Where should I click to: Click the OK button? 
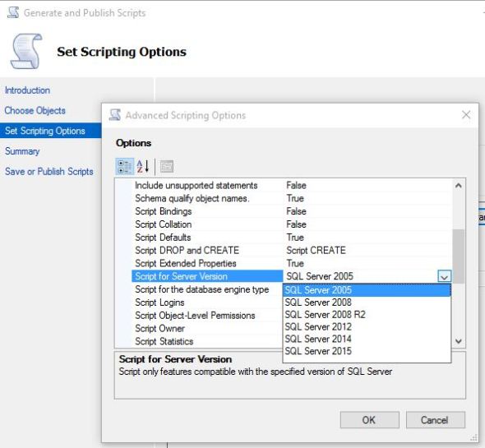(x=370, y=420)
